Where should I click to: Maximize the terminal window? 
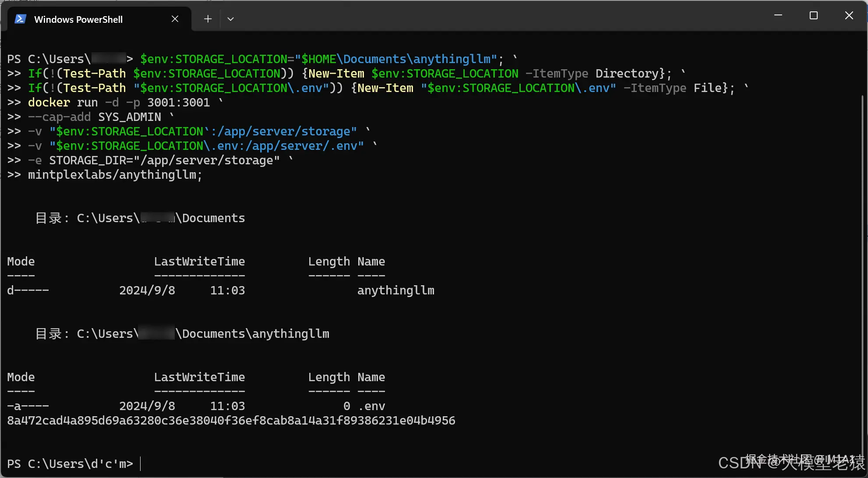[814, 15]
